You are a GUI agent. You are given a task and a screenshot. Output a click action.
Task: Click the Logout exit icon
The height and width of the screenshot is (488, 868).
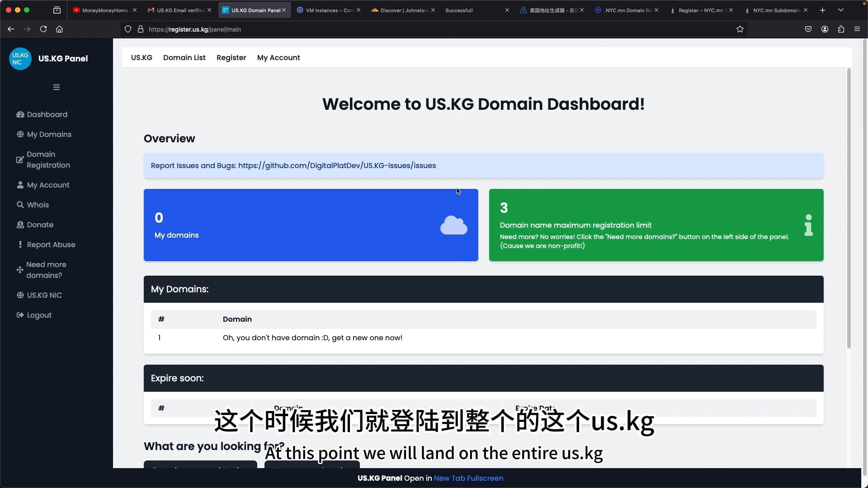[20, 315]
